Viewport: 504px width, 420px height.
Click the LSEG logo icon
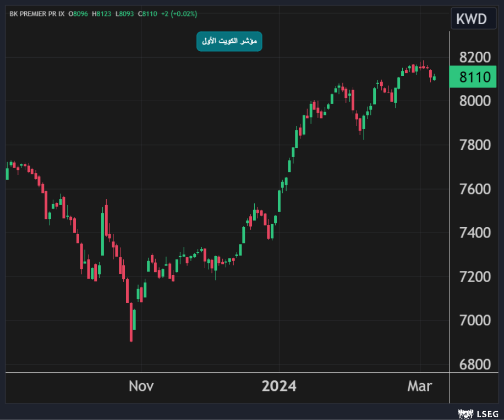[464, 412]
